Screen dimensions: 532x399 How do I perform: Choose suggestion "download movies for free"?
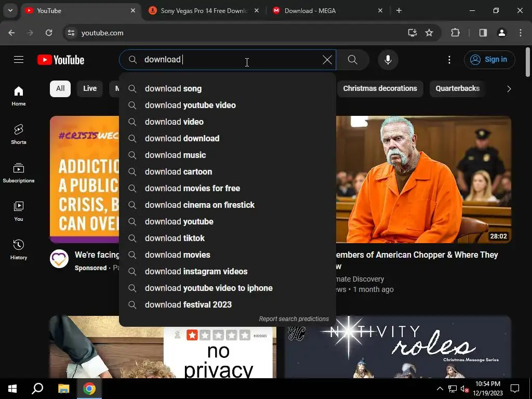coord(228,188)
